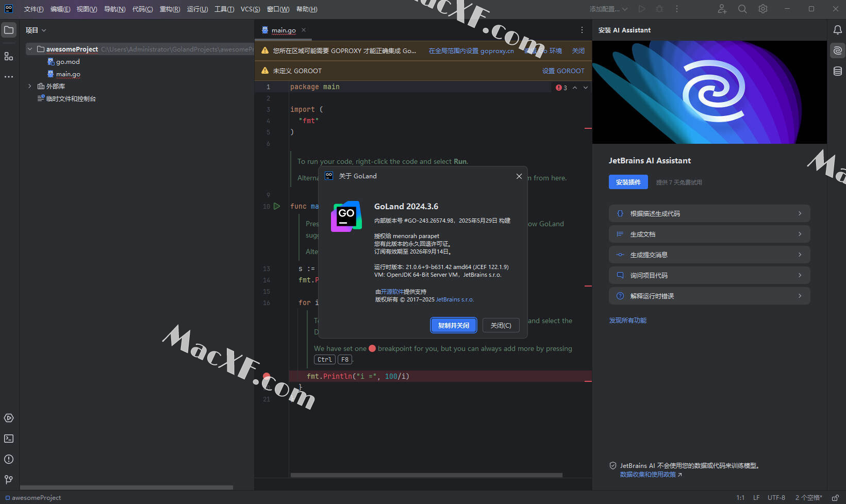Click the Debug bug icon in toolbar

pyautogui.click(x=659, y=9)
